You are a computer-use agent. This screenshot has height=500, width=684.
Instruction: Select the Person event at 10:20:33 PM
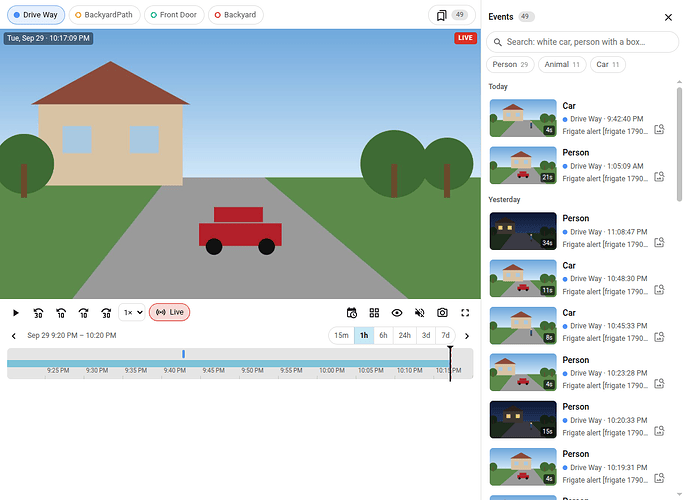(580, 420)
